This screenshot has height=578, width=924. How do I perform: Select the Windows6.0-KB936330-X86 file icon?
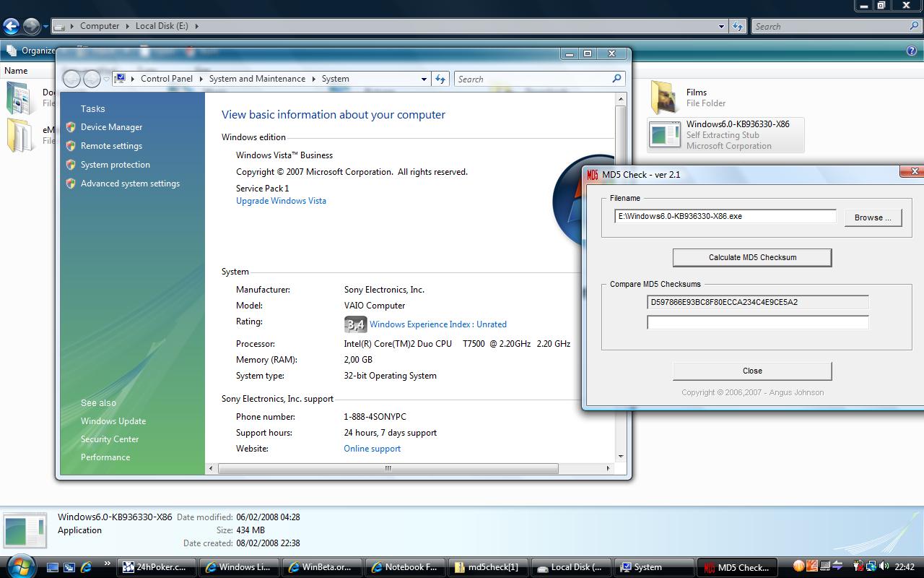tap(664, 135)
